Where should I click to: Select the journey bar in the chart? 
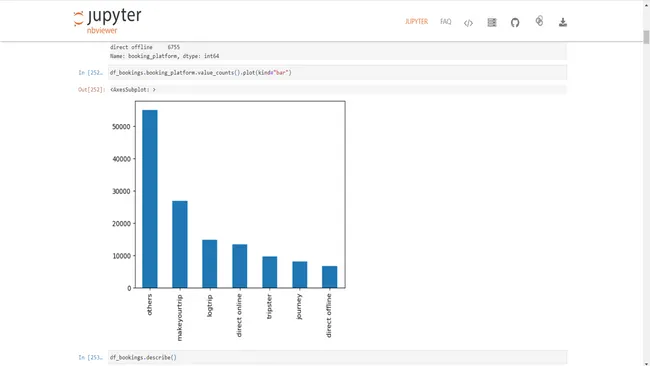(x=300, y=274)
